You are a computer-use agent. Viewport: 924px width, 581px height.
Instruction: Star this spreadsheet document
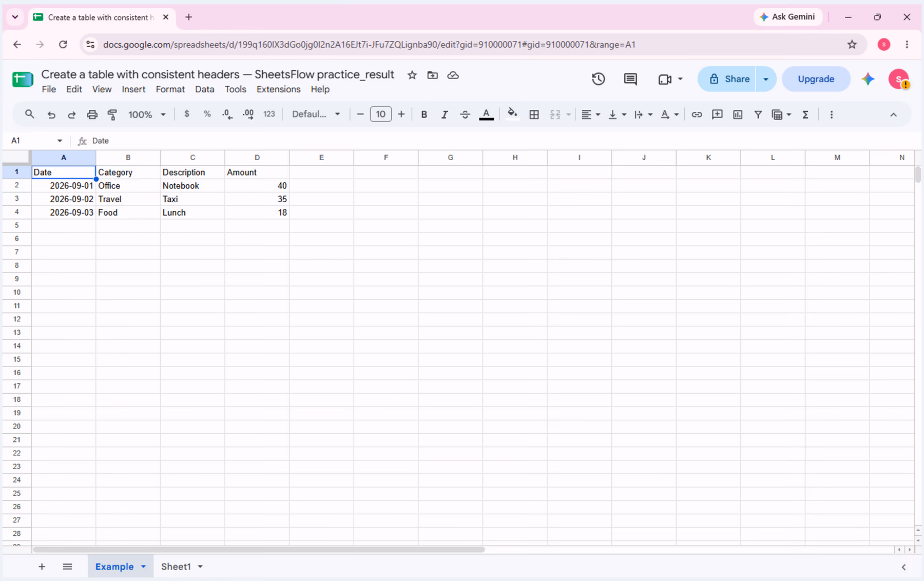click(412, 75)
